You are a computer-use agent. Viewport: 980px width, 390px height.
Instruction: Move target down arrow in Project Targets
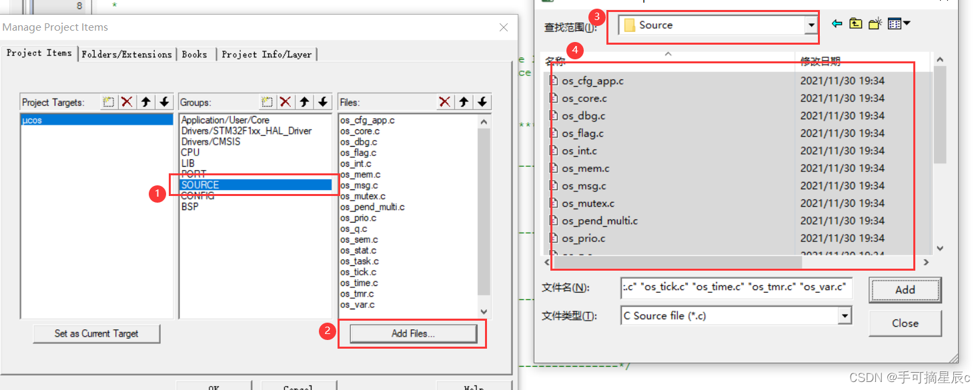(164, 102)
